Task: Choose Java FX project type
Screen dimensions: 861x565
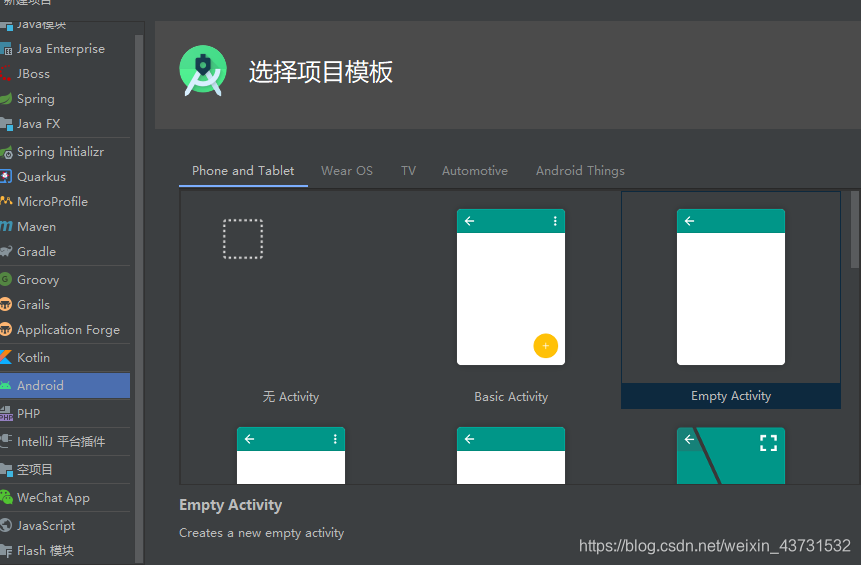Action: pyautogui.click(x=65, y=124)
